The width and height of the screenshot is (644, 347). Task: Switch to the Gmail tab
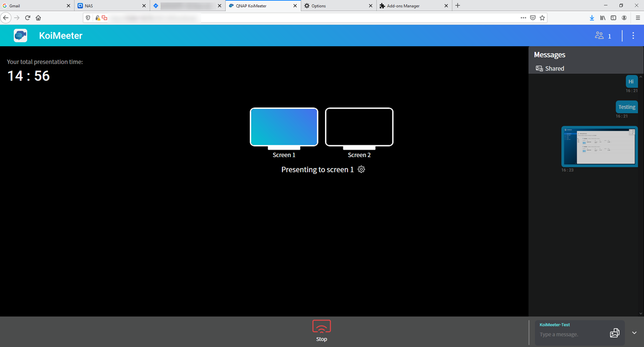coord(35,6)
